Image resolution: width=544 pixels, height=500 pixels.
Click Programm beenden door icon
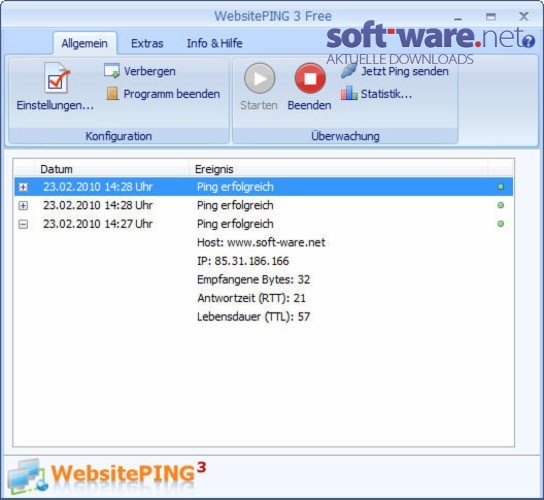point(112,94)
